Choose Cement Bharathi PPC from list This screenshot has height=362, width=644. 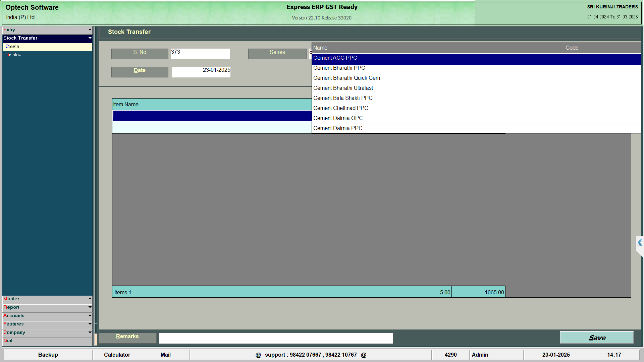click(339, 68)
